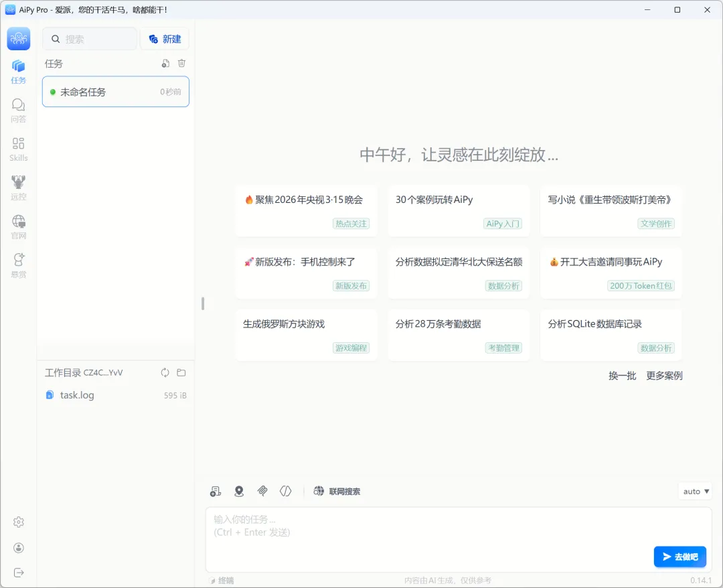The height and width of the screenshot is (588, 723).
Task: Click the add-knowledge icon above the input
Action: tap(216, 492)
